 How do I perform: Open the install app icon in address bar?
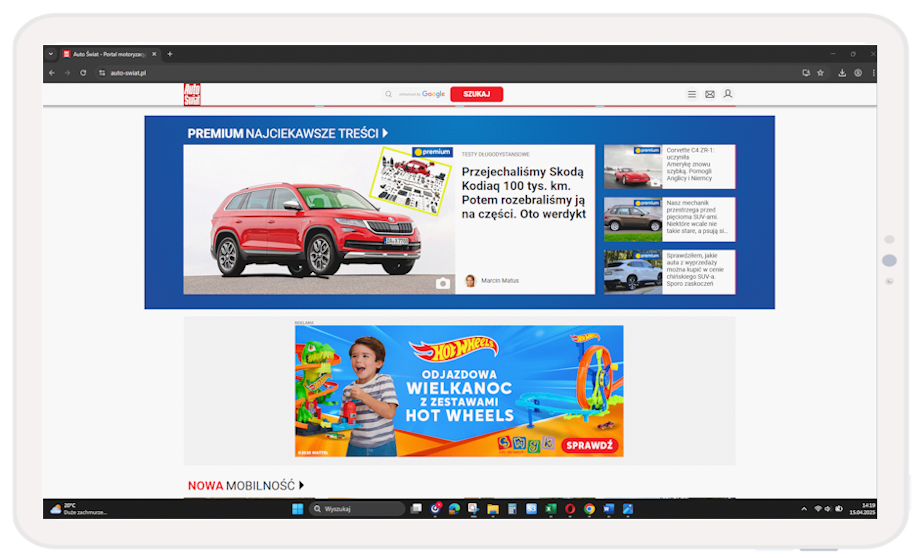pos(806,73)
